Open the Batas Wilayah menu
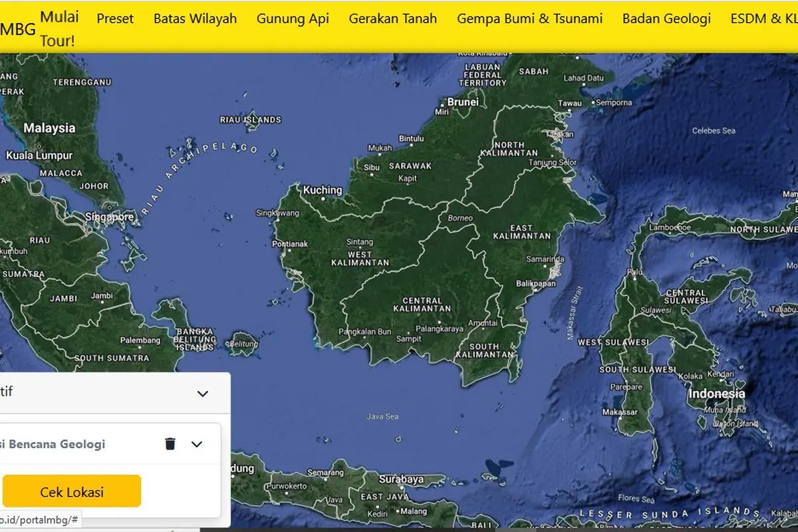Image resolution: width=798 pixels, height=532 pixels. point(195,19)
